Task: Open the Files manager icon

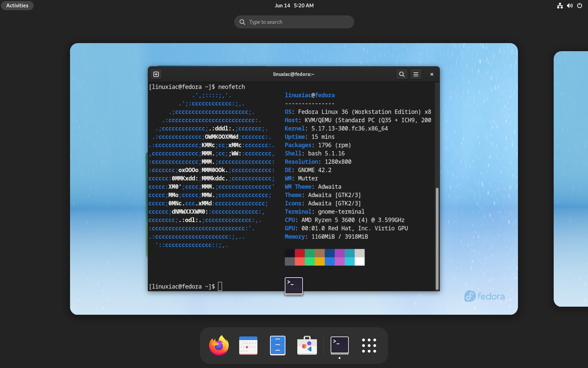Action: [x=278, y=346]
